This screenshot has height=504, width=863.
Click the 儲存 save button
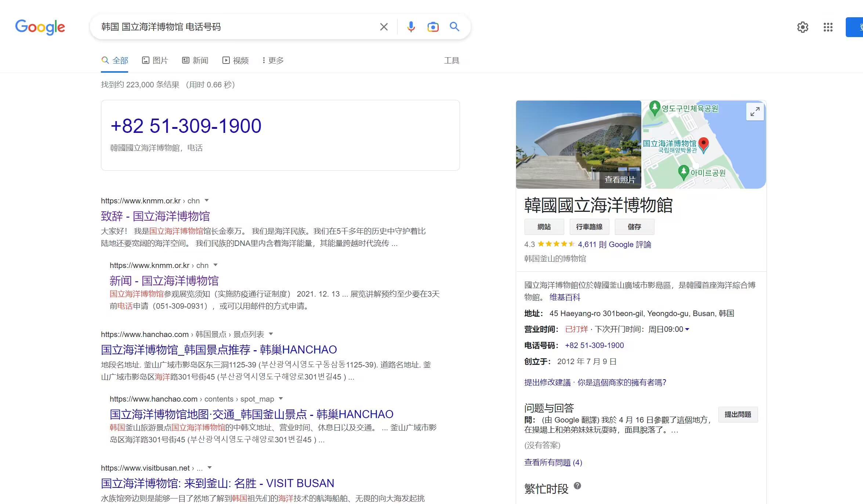tap(634, 227)
